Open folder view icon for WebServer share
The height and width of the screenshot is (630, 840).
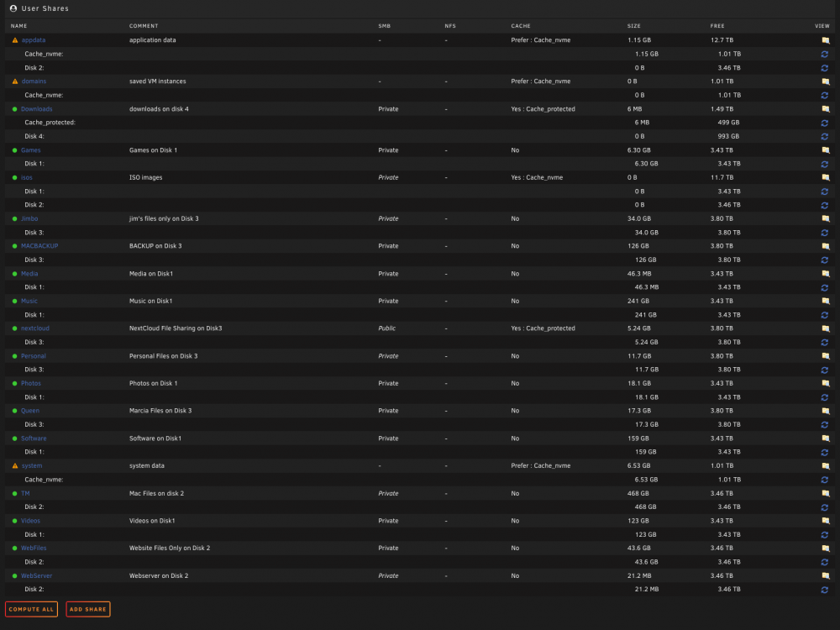click(x=825, y=576)
